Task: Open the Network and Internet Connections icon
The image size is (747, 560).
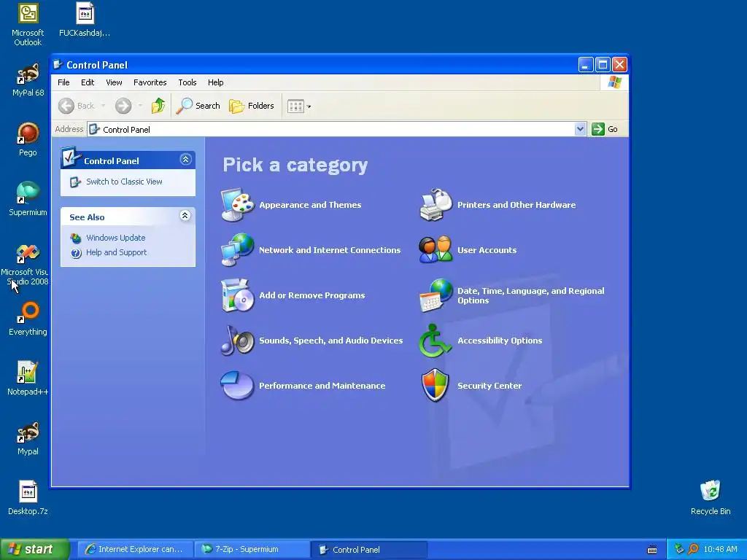Action: pos(238,250)
